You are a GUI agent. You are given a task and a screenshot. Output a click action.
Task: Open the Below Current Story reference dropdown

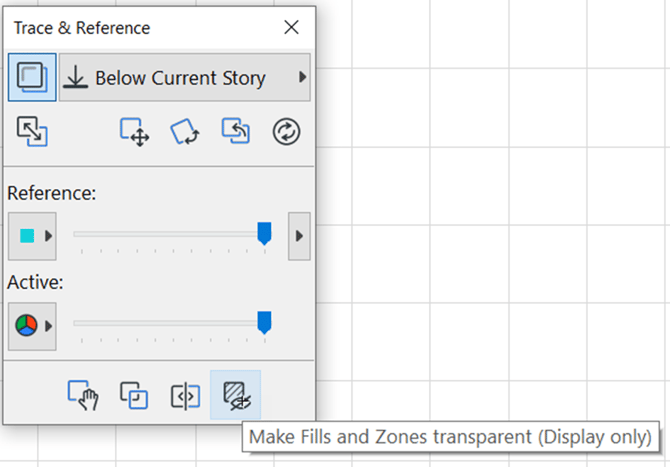pos(185,77)
